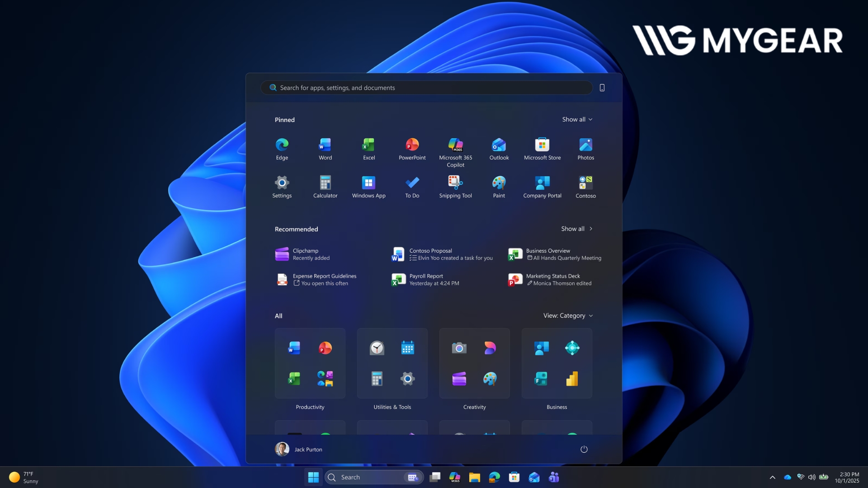Launch Calculator from Pinned apps
This screenshot has width=868, height=488.
tap(325, 187)
